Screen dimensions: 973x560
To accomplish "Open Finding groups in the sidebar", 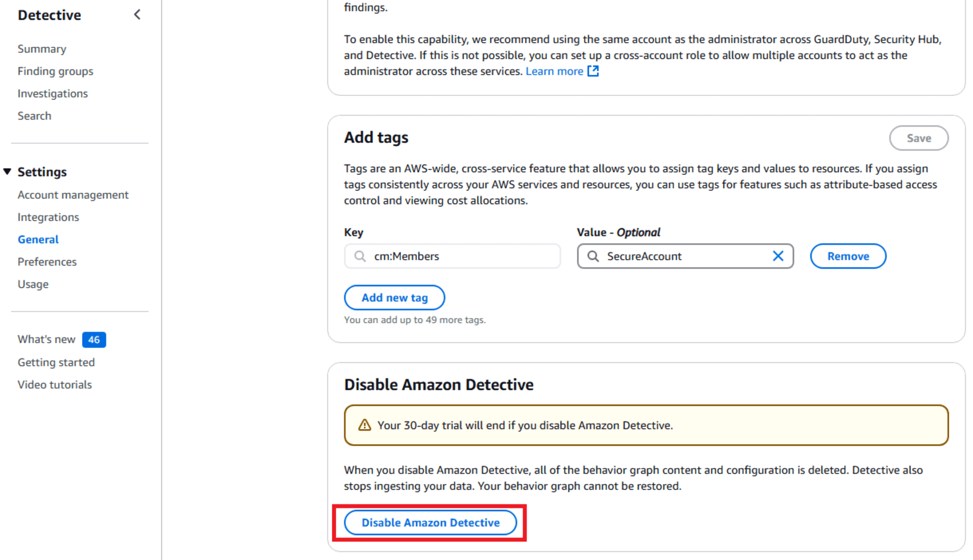I will (x=55, y=71).
